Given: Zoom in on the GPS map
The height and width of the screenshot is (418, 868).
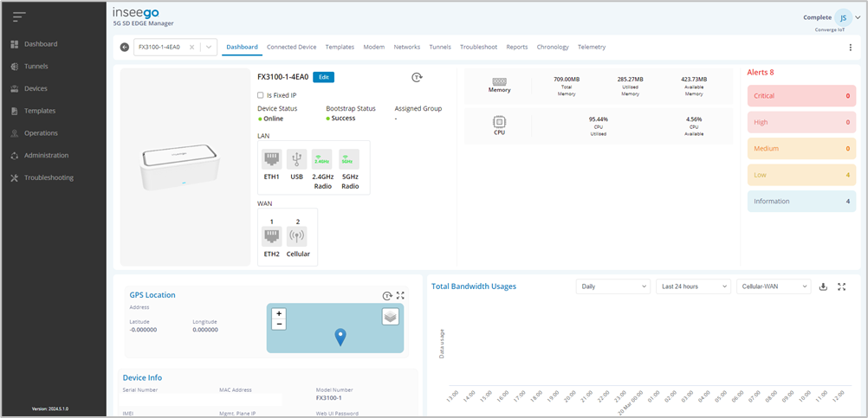Looking at the screenshot, I should (x=279, y=313).
